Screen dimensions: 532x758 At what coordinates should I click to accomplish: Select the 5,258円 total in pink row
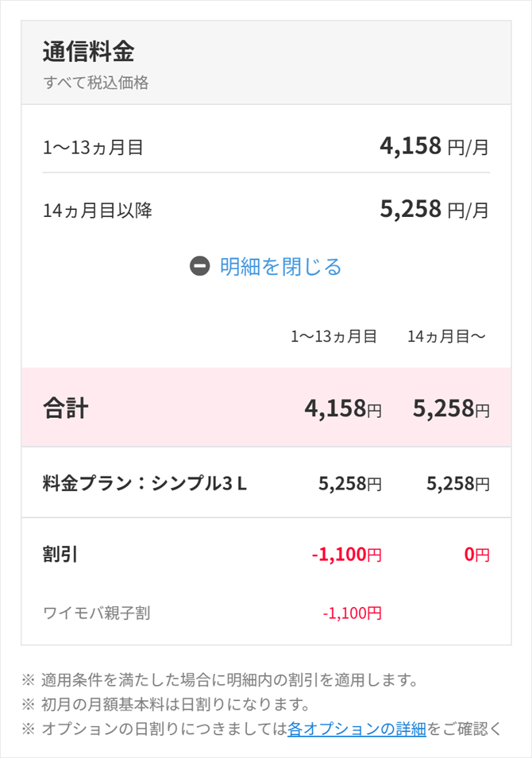[x=451, y=408]
